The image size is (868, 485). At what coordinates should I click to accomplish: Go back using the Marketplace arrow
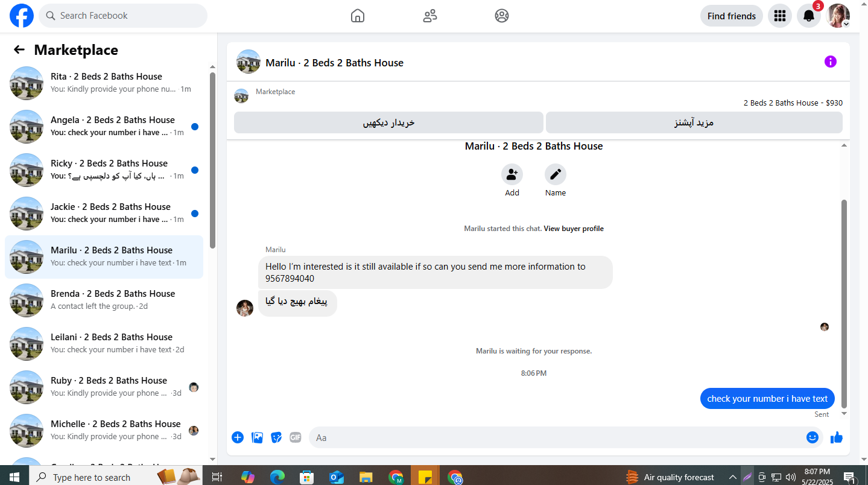coord(19,49)
